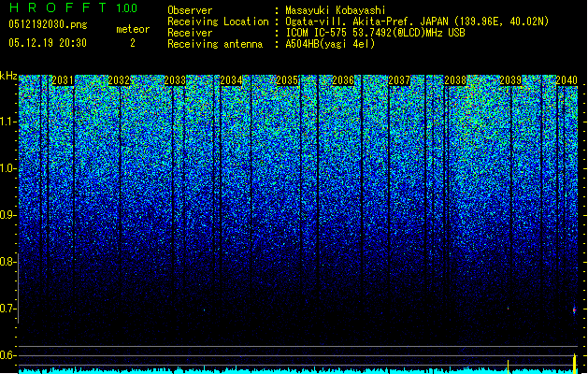588x374 pixels.
Task: Select the A504HB(yagi 4el) antenna text
Action: (x=330, y=44)
